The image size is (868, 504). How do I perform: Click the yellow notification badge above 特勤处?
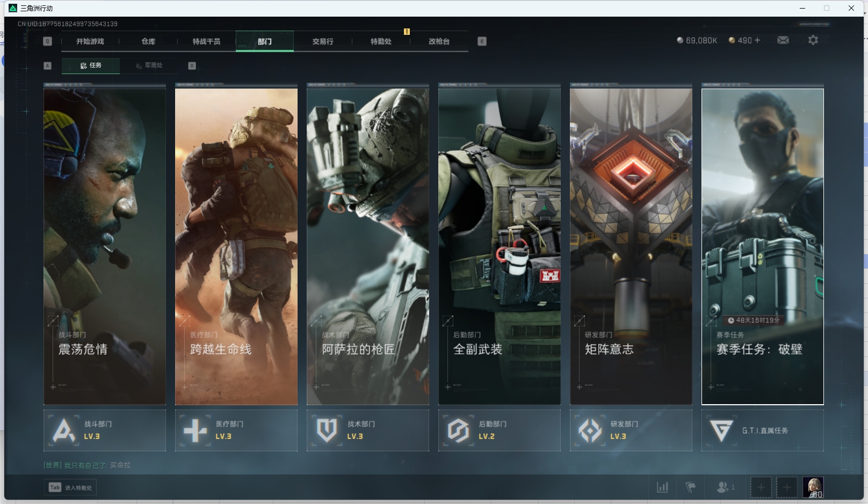[x=407, y=32]
